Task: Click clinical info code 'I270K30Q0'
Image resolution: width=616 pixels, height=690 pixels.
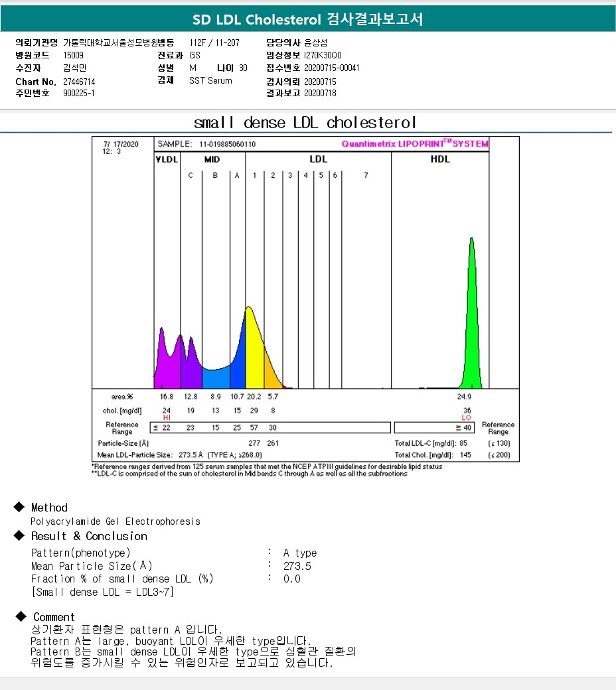Action: tap(323, 55)
